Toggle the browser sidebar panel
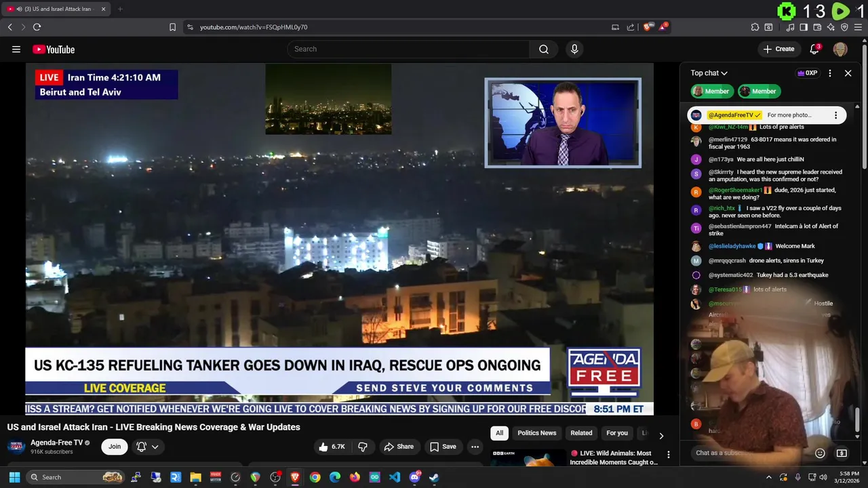Viewport: 868px width, 488px height. point(804,27)
